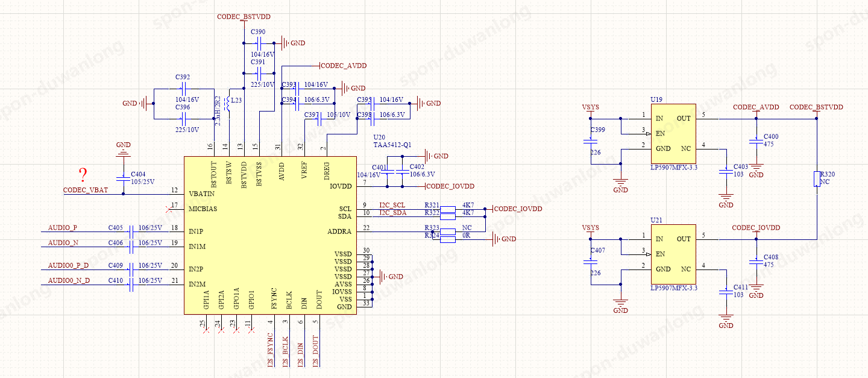Select resistor R320 marked NC
The width and height of the screenshot is (868, 378).
(x=817, y=179)
